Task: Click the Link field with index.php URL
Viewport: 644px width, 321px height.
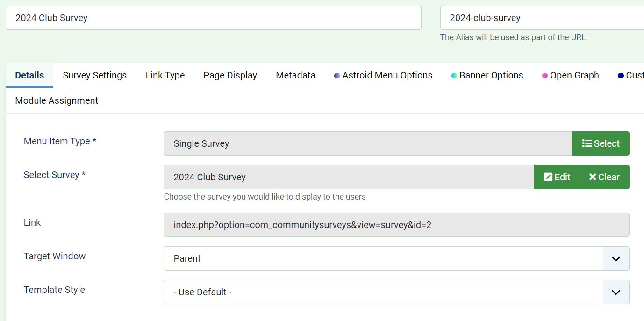Action: click(x=396, y=225)
